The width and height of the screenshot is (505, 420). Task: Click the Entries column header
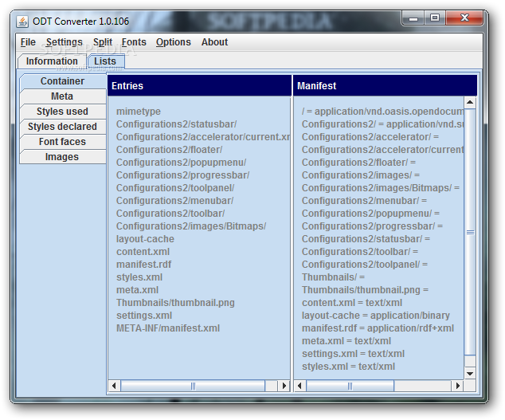199,86
